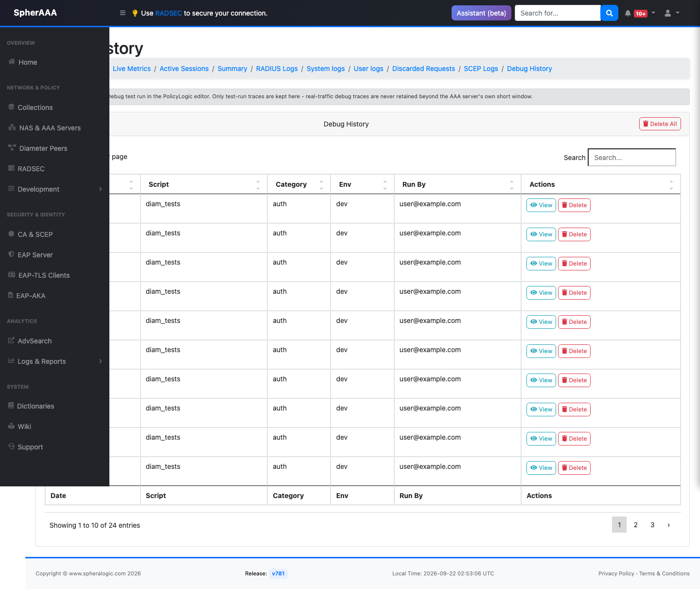Open the Assistant (beta) button
This screenshot has width=700, height=589.
[481, 13]
